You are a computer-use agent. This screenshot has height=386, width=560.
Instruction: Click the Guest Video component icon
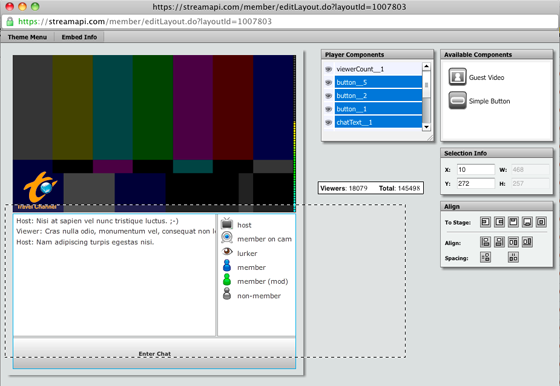coord(458,77)
